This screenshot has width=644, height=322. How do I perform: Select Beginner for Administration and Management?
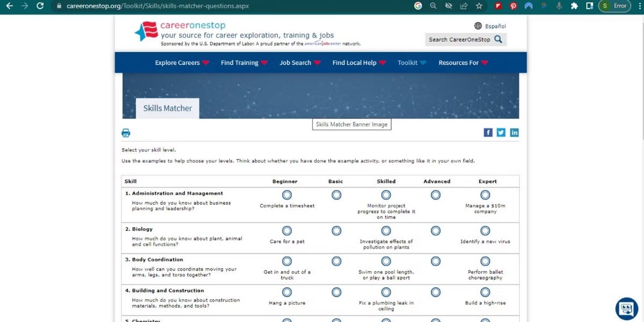point(287,195)
